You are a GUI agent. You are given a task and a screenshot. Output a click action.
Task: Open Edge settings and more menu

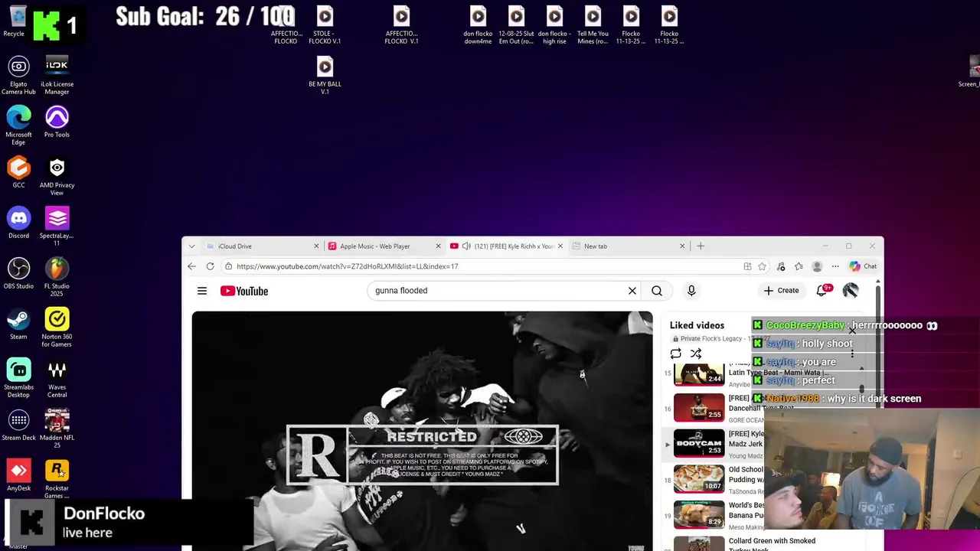point(835,266)
